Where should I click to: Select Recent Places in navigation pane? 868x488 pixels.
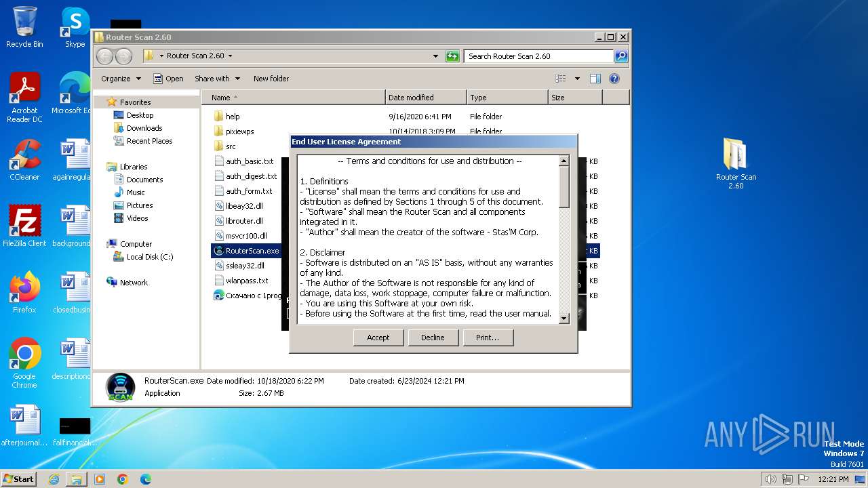pos(149,141)
